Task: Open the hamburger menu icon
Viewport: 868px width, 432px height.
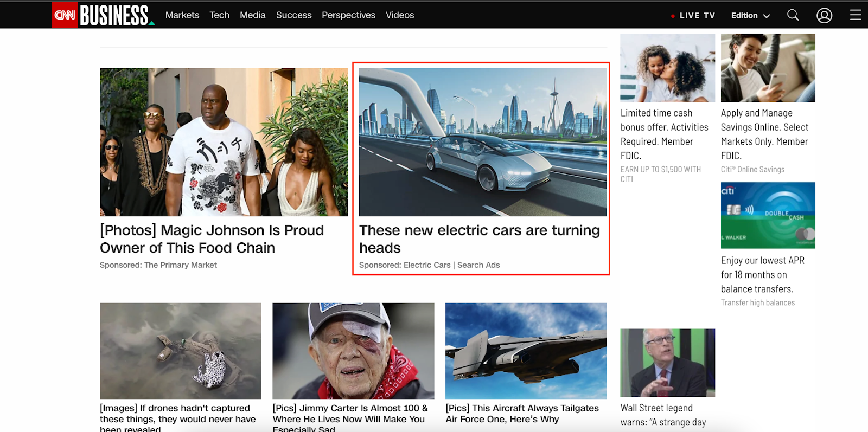Action: pos(856,15)
